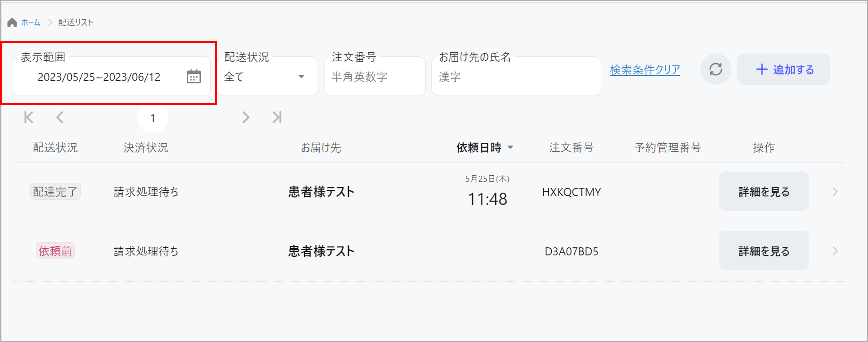Select page number 1 in pagination
Viewport: 868px width, 342px height.
pyautogui.click(x=153, y=118)
